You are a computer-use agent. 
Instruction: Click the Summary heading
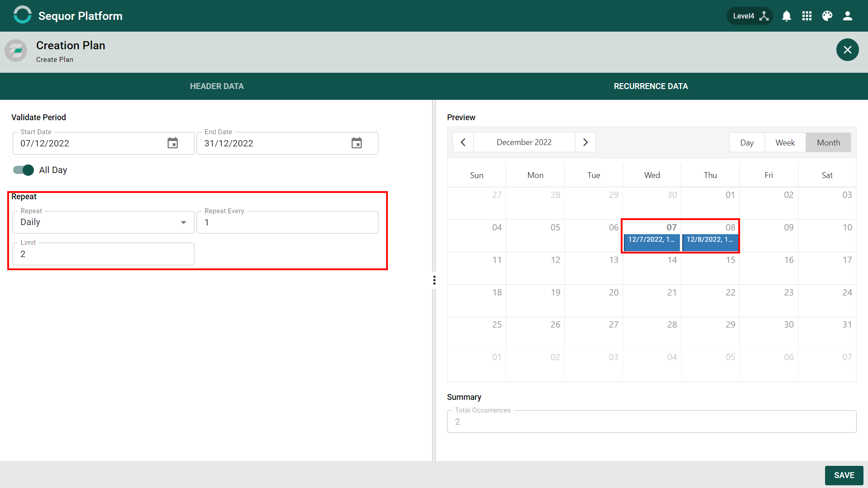464,397
